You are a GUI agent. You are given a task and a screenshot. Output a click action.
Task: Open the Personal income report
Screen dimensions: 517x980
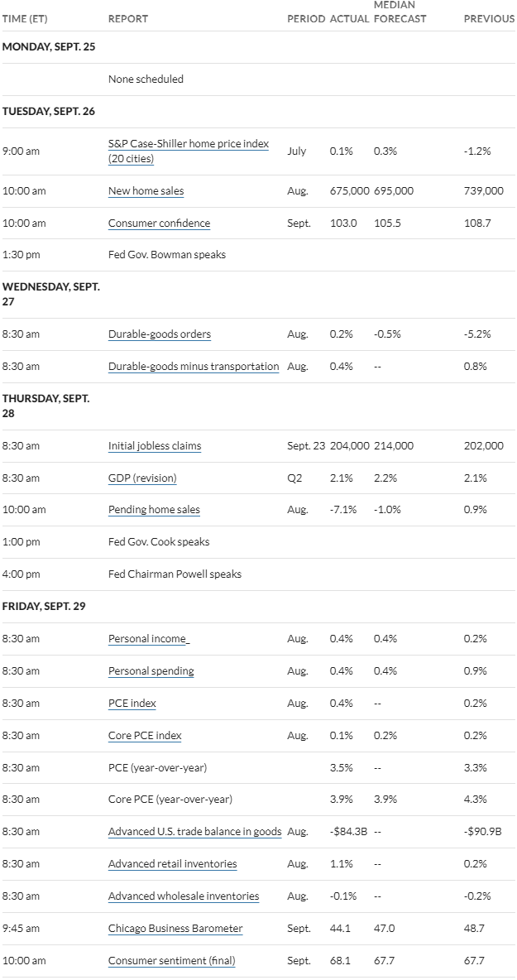pyautogui.click(x=149, y=639)
